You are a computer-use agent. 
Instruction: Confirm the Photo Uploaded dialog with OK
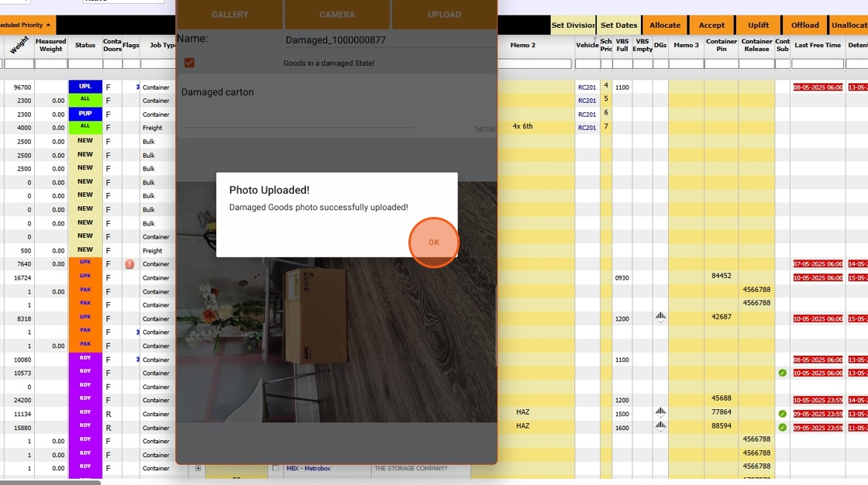433,242
